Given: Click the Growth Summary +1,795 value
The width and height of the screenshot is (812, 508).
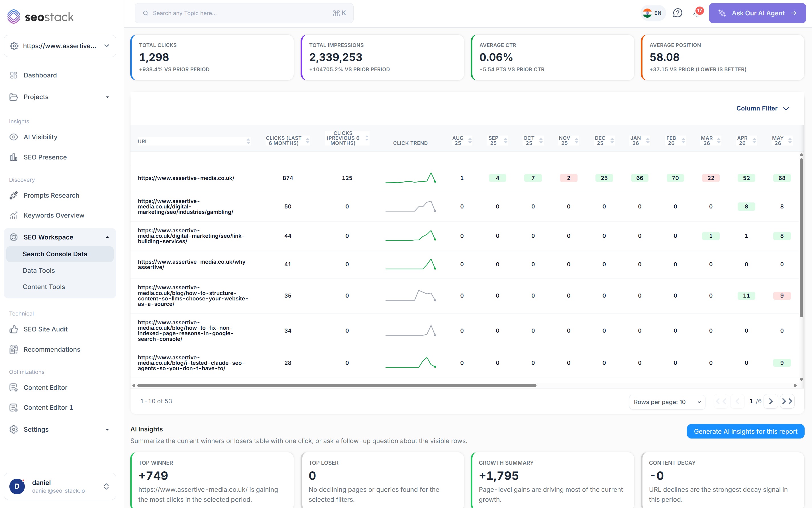Looking at the screenshot, I should pyautogui.click(x=498, y=476).
